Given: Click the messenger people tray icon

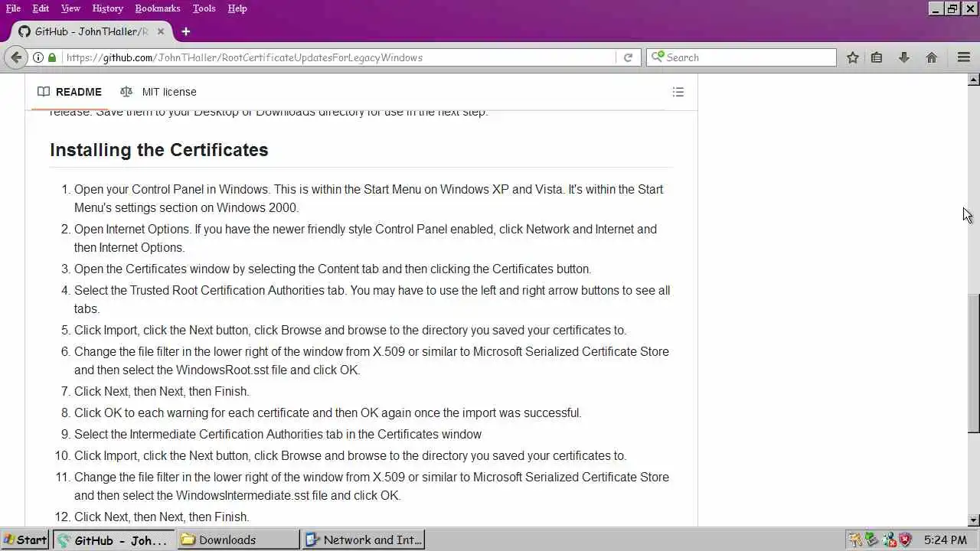Looking at the screenshot, I should 888,540.
